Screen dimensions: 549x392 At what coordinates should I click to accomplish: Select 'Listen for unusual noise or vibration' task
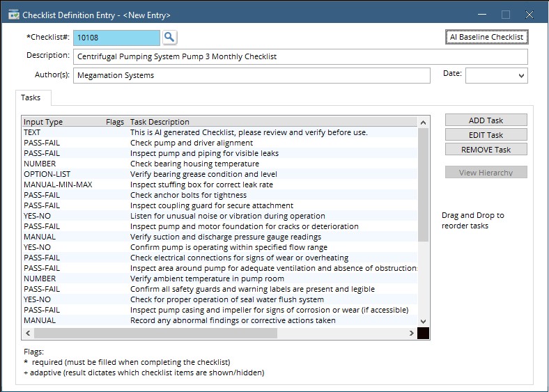coord(220,216)
